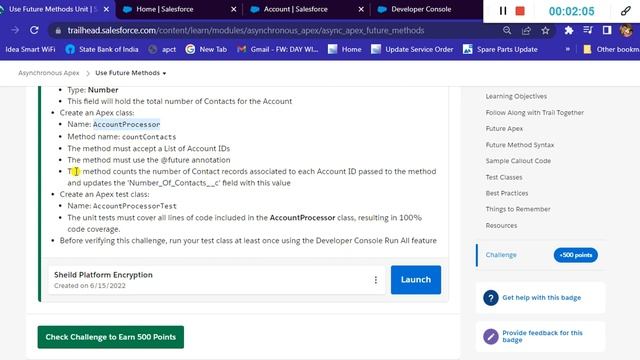
Task: Click the highlighted AccountProcessor class name
Action: 127,124
